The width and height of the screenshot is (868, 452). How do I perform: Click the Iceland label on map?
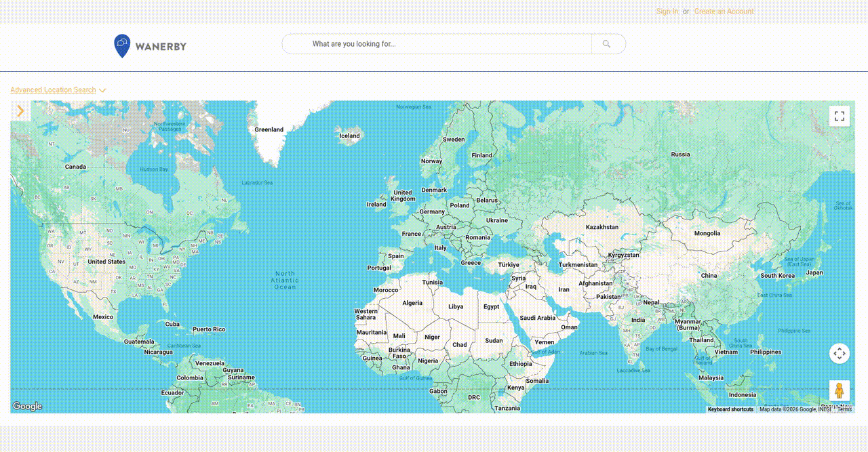(350, 136)
